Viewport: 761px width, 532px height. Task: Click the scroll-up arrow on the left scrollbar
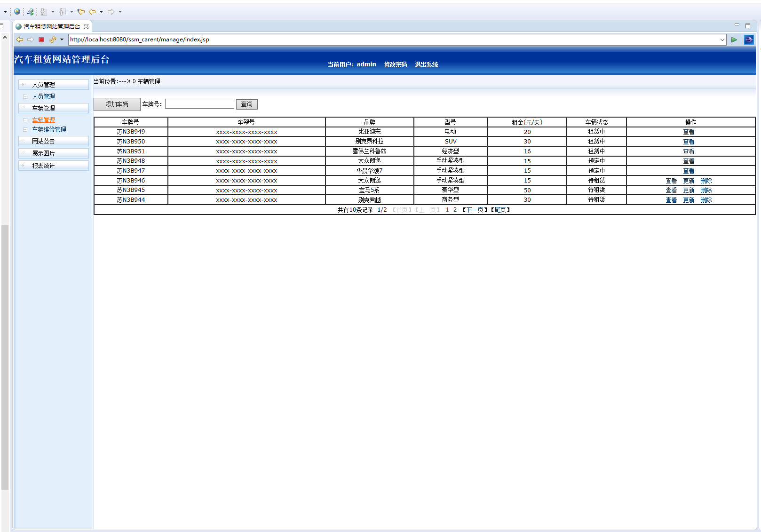(x=5, y=37)
